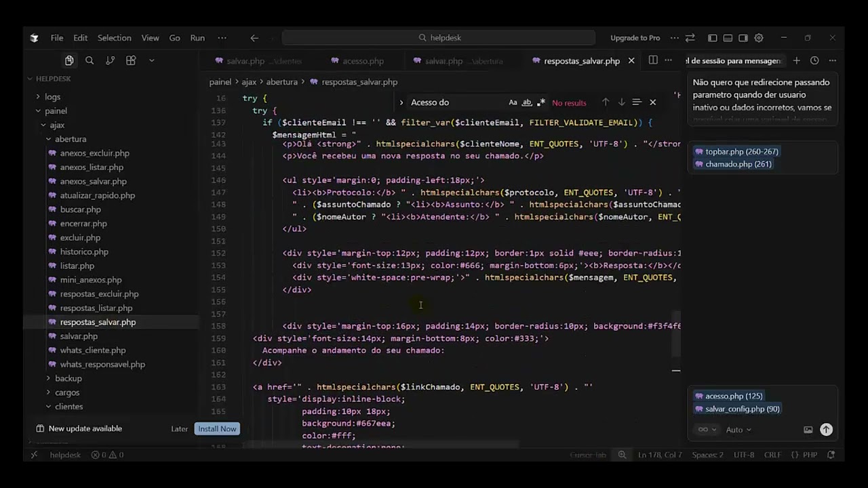Go to previous find match arrow

tap(606, 102)
